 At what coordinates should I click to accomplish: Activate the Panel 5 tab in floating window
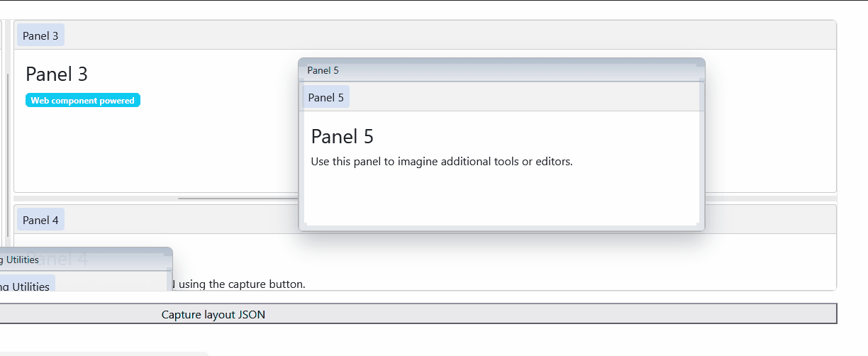pyautogui.click(x=326, y=97)
